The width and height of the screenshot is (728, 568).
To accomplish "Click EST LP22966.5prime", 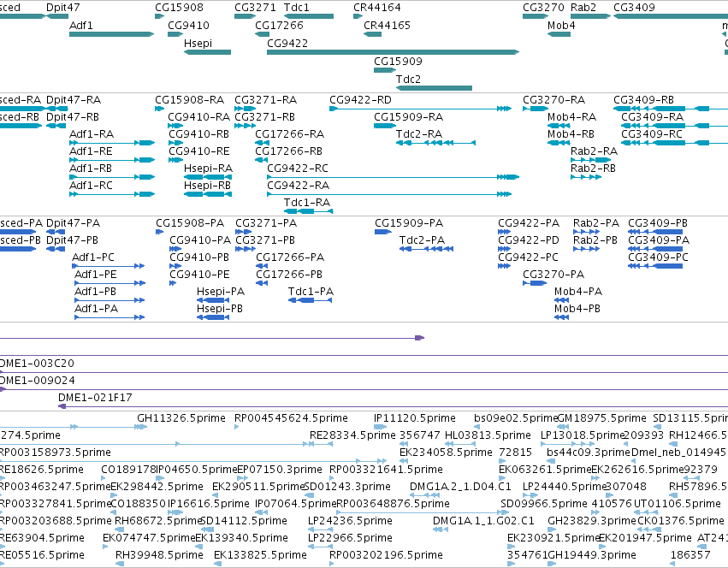I will click(350, 538).
